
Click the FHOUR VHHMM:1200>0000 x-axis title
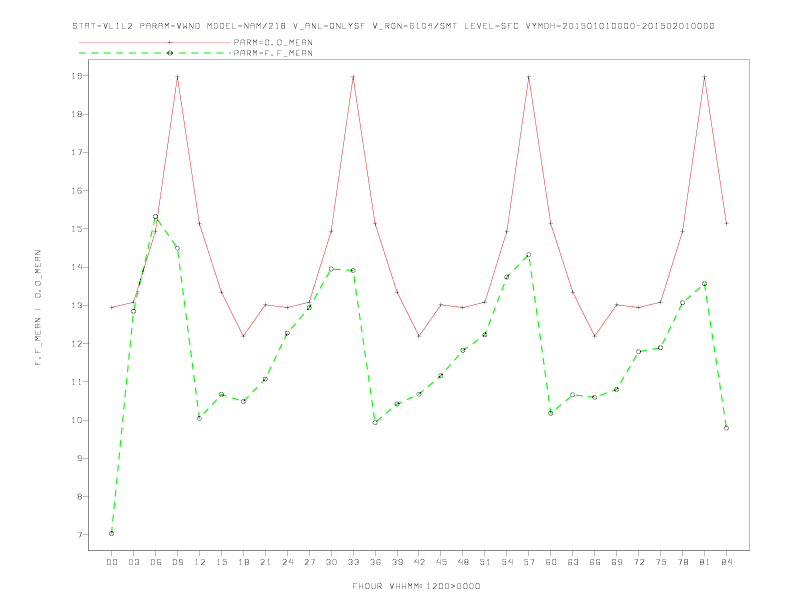pyautogui.click(x=416, y=586)
